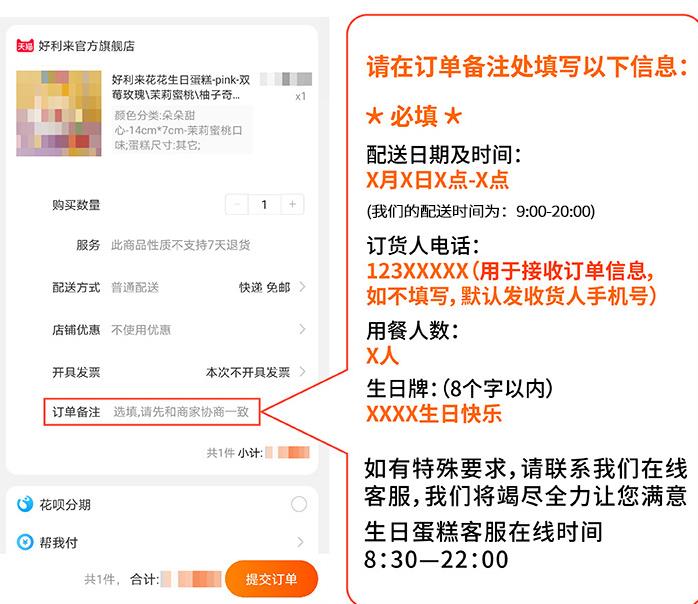Expand the 店铺优惠 chevron arrow
Image resolution: width=698 pixels, height=604 pixels.
point(303,329)
